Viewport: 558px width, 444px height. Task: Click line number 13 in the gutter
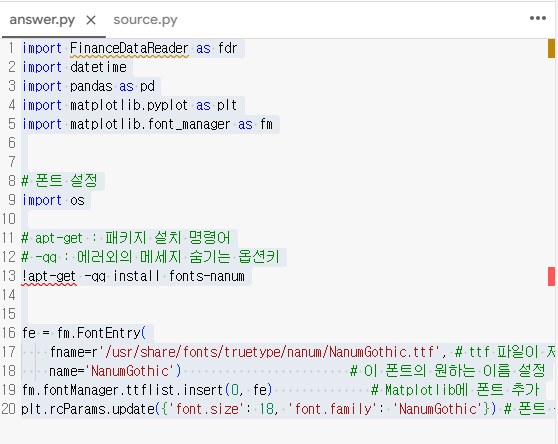pos(9,276)
